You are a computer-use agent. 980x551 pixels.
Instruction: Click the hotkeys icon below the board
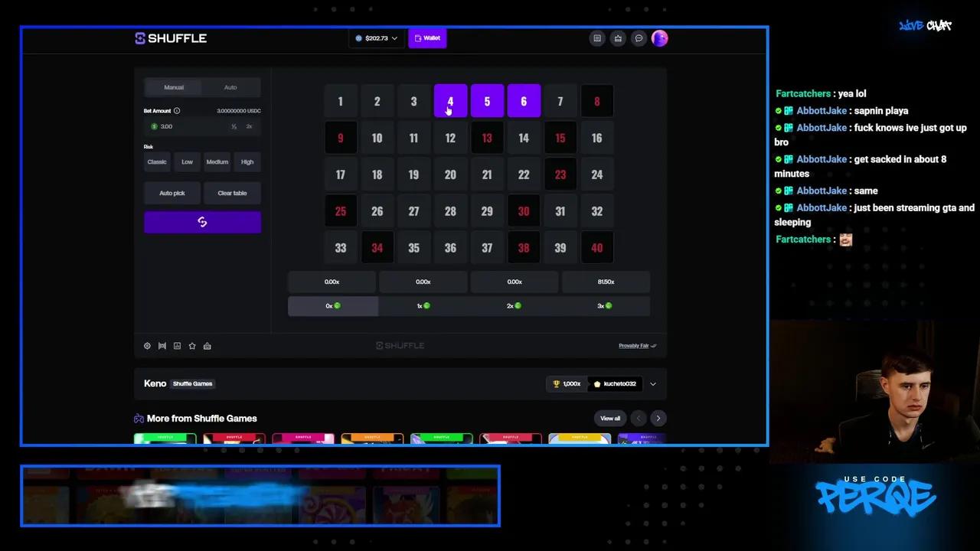pos(162,346)
